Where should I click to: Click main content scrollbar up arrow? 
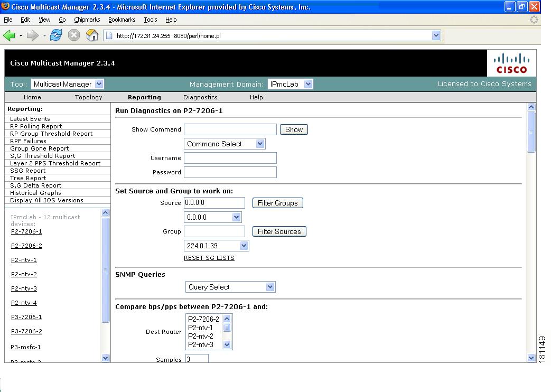(x=531, y=107)
